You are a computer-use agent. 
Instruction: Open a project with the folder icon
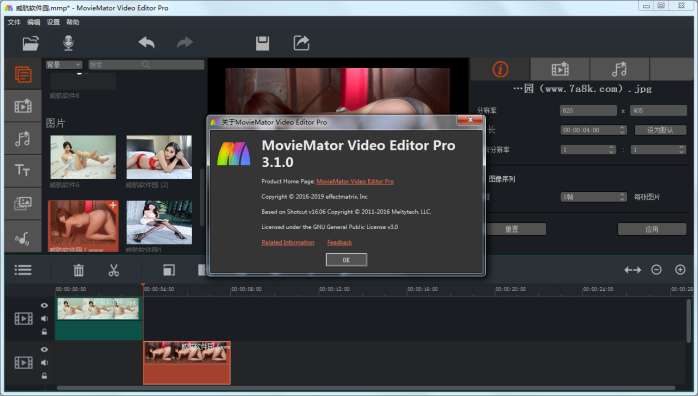click(x=30, y=43)
